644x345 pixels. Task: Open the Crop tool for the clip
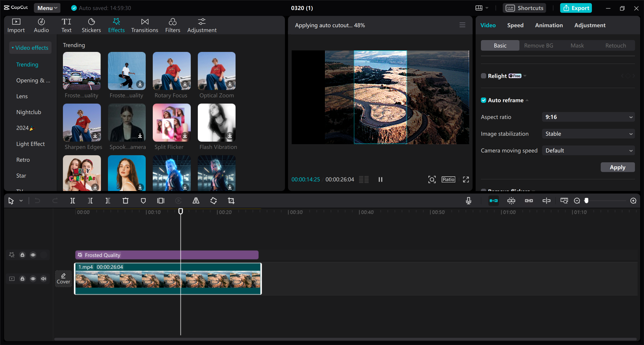[x=231, y=201]
